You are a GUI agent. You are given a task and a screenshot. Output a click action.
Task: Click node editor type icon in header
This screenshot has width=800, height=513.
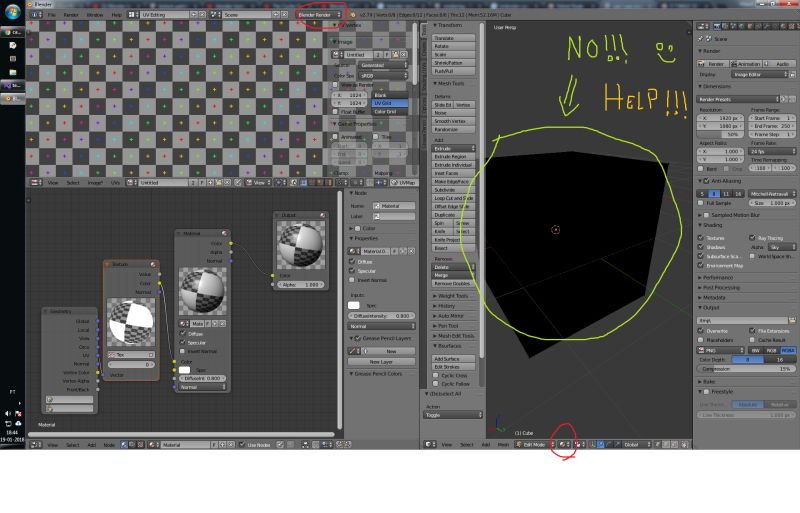click(x=36, y=445)
